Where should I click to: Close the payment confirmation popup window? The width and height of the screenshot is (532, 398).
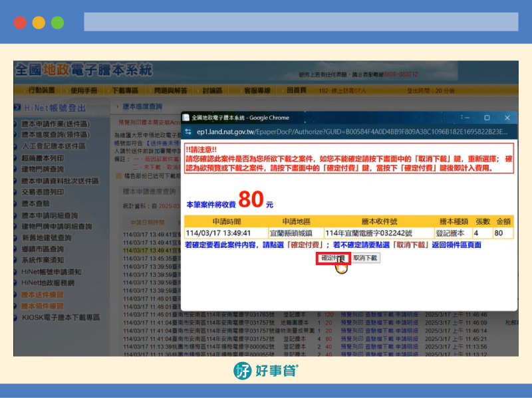click(507, 118)
